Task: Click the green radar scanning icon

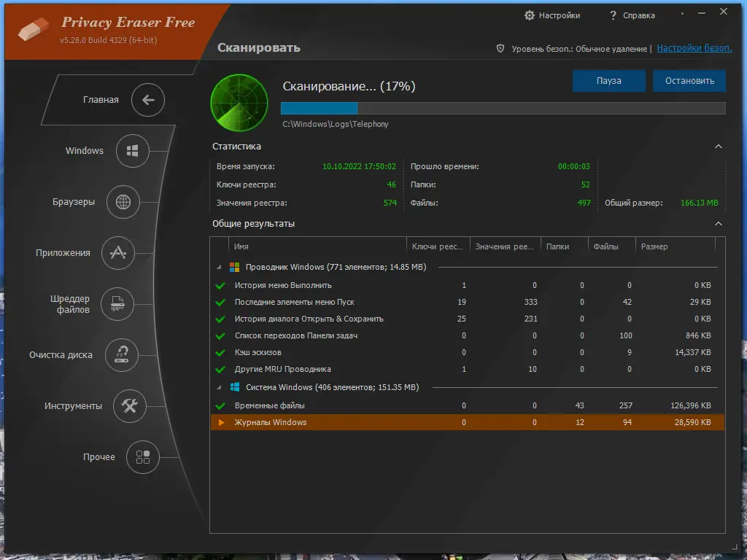Action: click(239, 103)
